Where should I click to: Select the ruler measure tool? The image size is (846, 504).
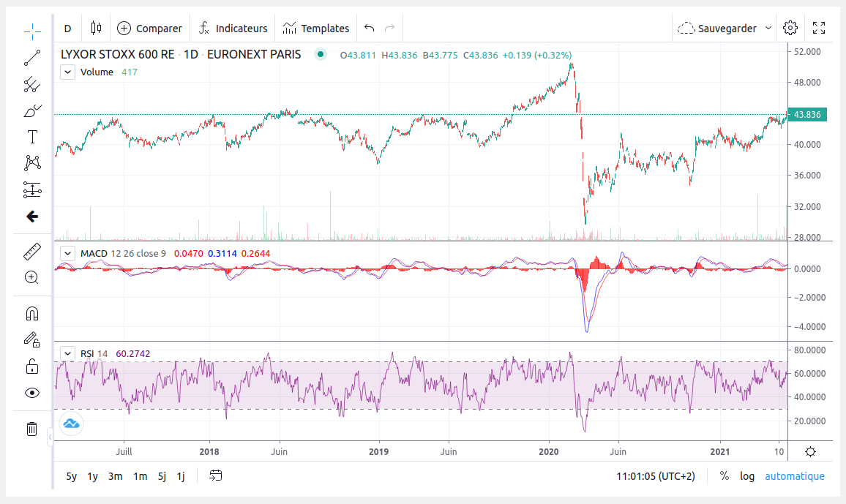(32, 252)
